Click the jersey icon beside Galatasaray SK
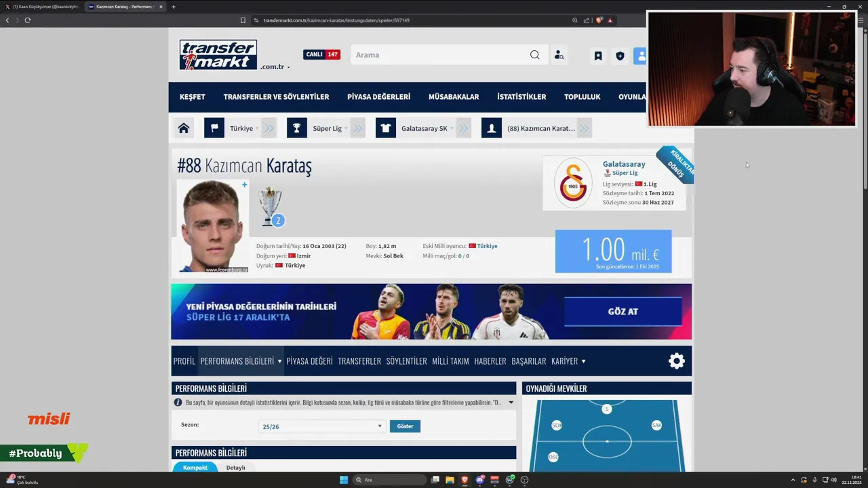868x488 pixels. click(x=386, y=128)
